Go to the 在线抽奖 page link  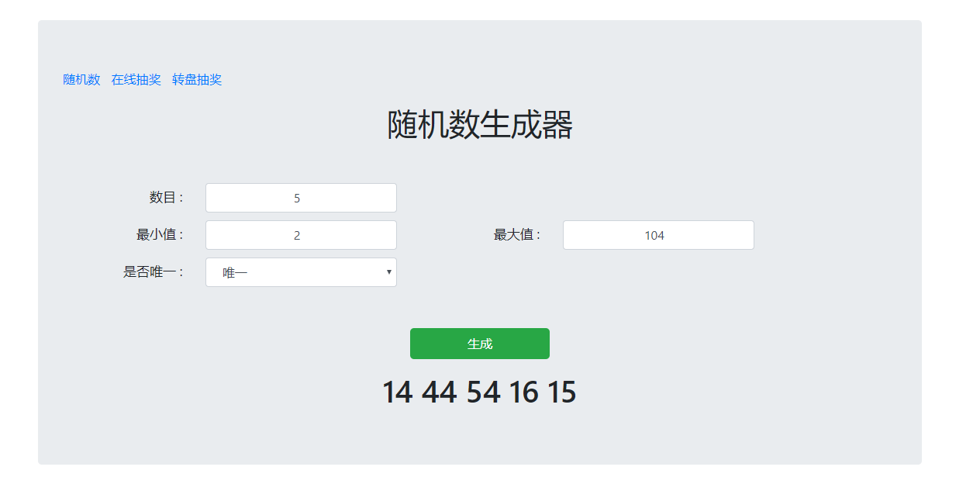(136, 80)
